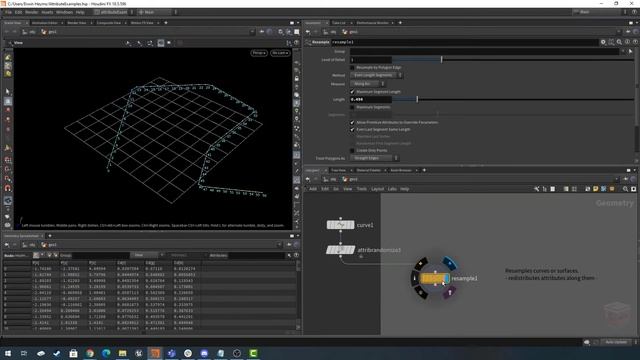Click the info icon in parameter pane header
This screenshot has height=360, width=640.
627,42
